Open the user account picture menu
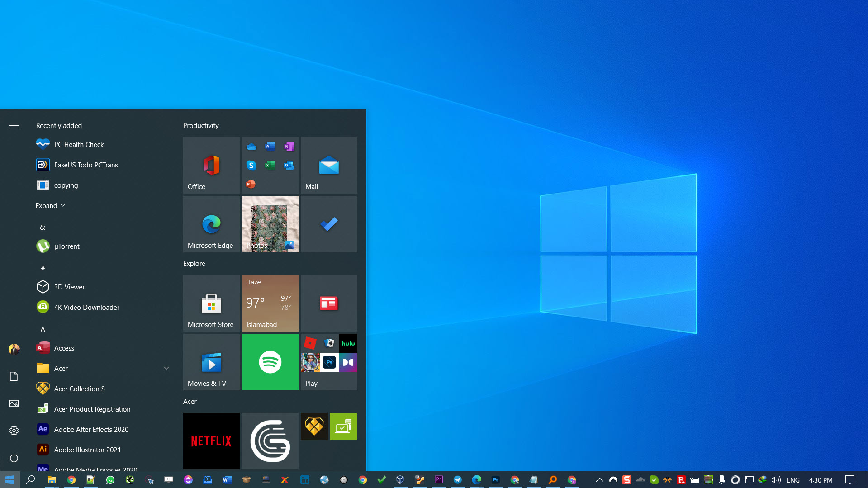Image resolution: width=868 pixels, height=488 pixels. pyautogui.click(x=14, y=349)
